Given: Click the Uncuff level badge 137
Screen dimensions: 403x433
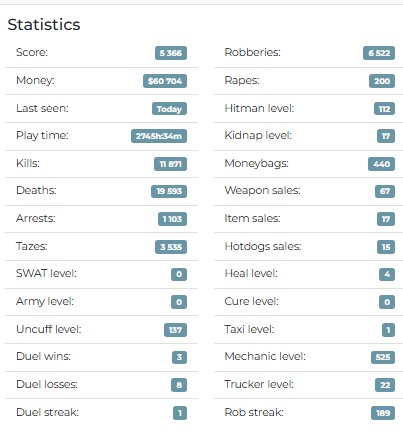Looking at the screenshot, I should [175, 330].
